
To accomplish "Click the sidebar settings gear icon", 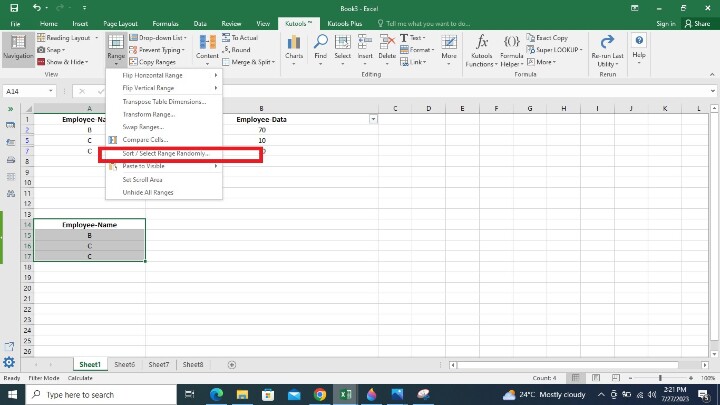I will (x=9, y=362).
